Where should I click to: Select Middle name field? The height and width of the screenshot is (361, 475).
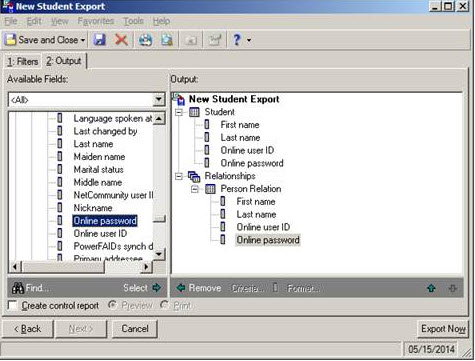(x=98, y=182)
